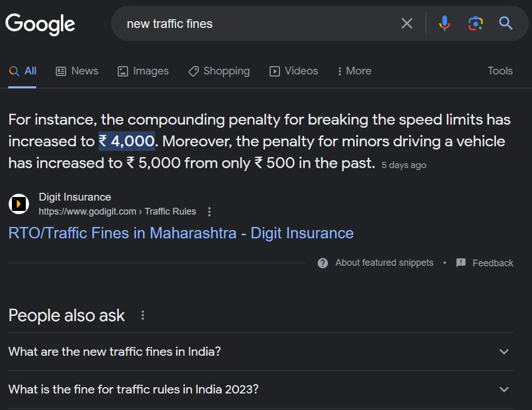This screenshot has width=532, height=410.
Task: Expand 'What are the new traffic fines in India?'
Action: pyautogui.click(x=260, y=352)
